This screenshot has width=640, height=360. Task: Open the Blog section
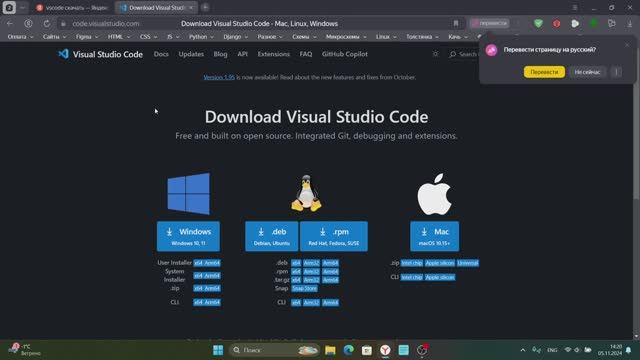(220, 54)
